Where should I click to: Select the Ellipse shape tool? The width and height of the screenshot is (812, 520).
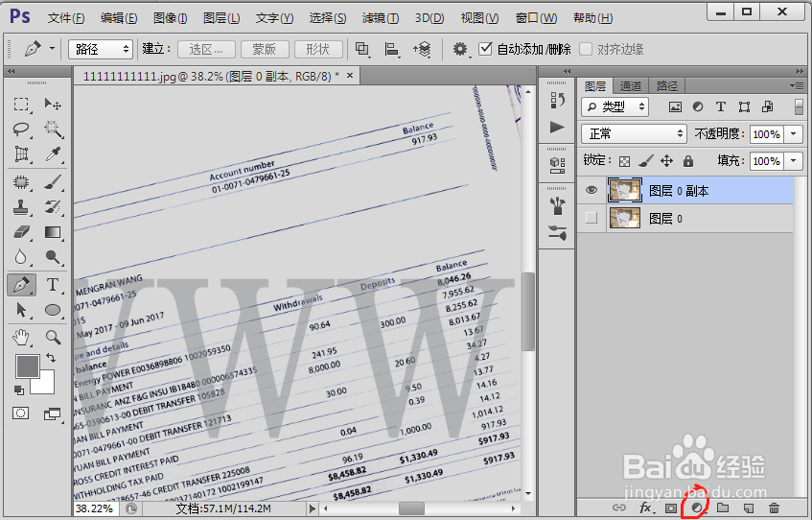click(x=53, y=310)
